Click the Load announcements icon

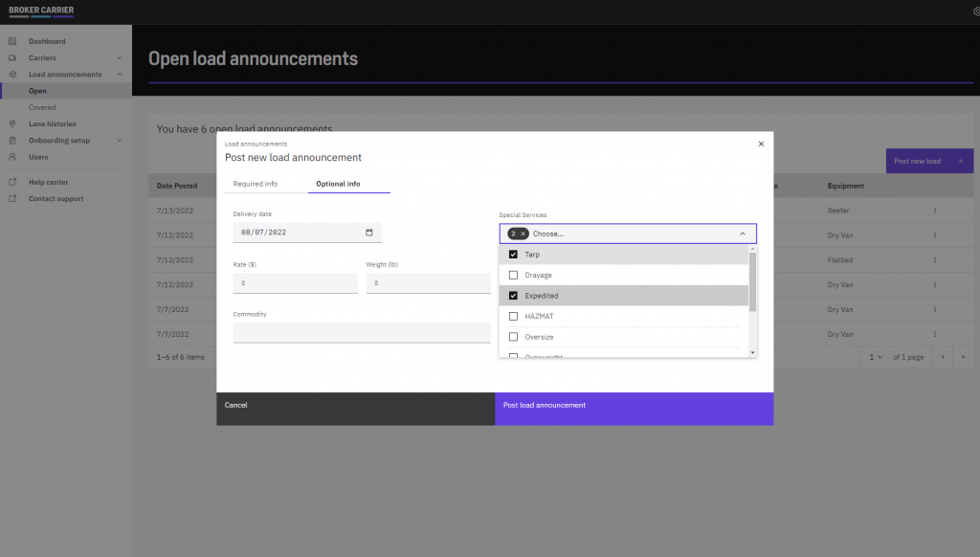[12, 75]
